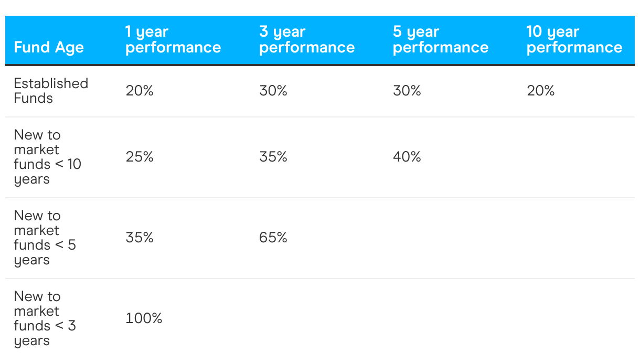Select the Established Funds row label
The image size is (640, 364).
(x=51, y=91)
